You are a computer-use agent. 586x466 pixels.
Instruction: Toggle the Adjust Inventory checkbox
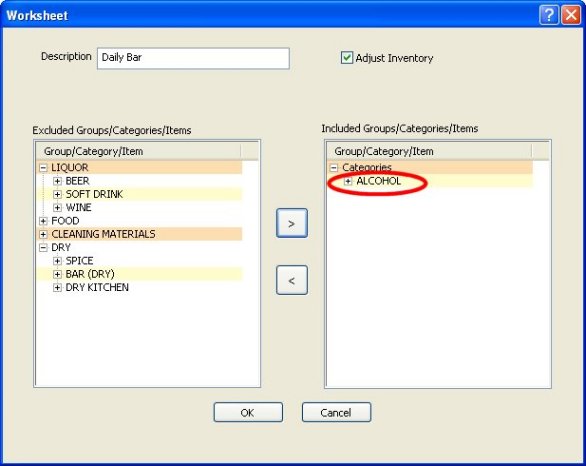tap(346, 58)
